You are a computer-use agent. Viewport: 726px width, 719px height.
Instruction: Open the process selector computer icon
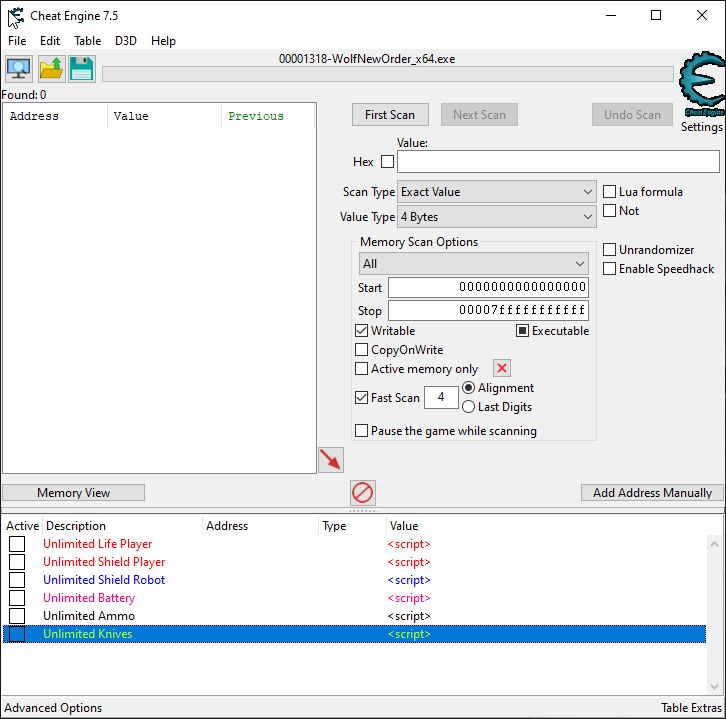[x=19, y=69]
